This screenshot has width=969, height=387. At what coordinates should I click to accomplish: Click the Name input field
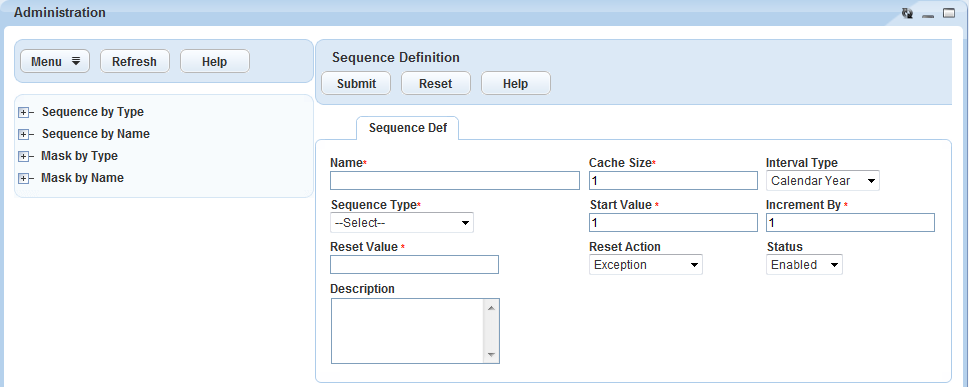(x=455, y=181)
